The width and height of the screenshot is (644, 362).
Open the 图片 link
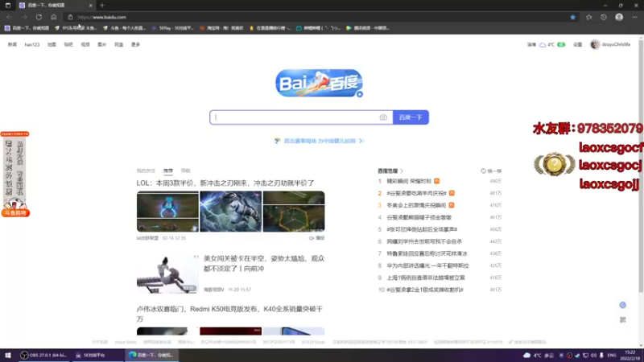tap(102, 44)
